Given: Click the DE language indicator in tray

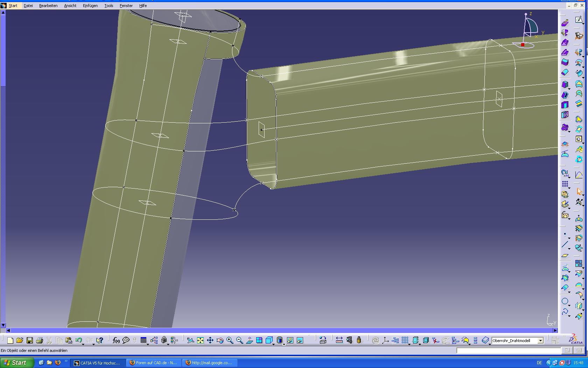Looking at the screenshot, I should coord(539,363).
